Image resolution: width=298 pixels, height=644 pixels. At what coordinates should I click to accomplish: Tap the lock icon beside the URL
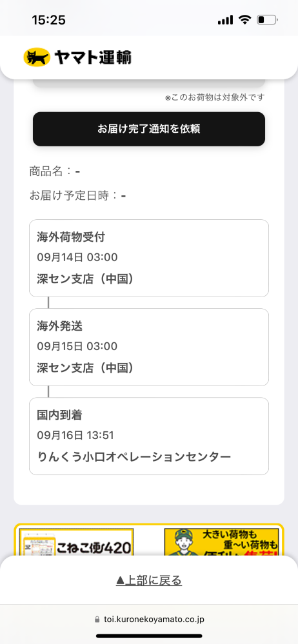pyautogui.click(x=97, y=620)
